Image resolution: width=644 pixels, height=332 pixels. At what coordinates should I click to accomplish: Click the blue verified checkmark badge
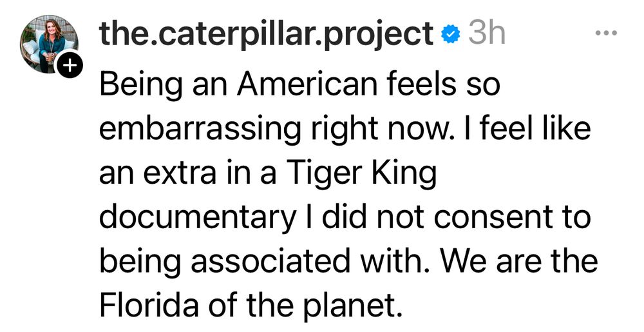point(450,34)
